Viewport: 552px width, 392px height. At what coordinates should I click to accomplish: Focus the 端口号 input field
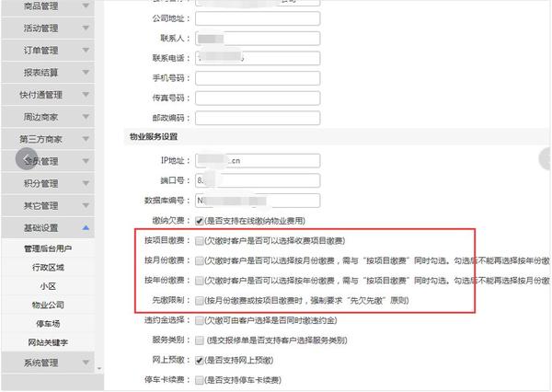tap(258, 180)
